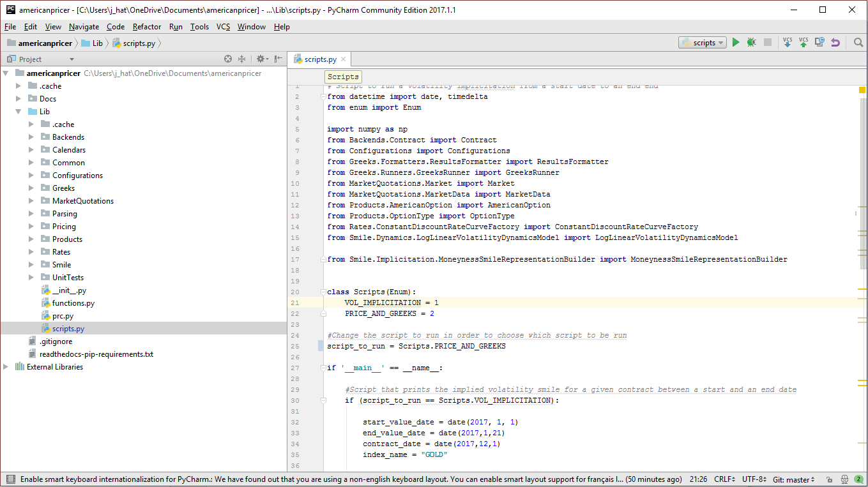
Task: Click the 21:26 caret position in status bar
Action: 698,479
